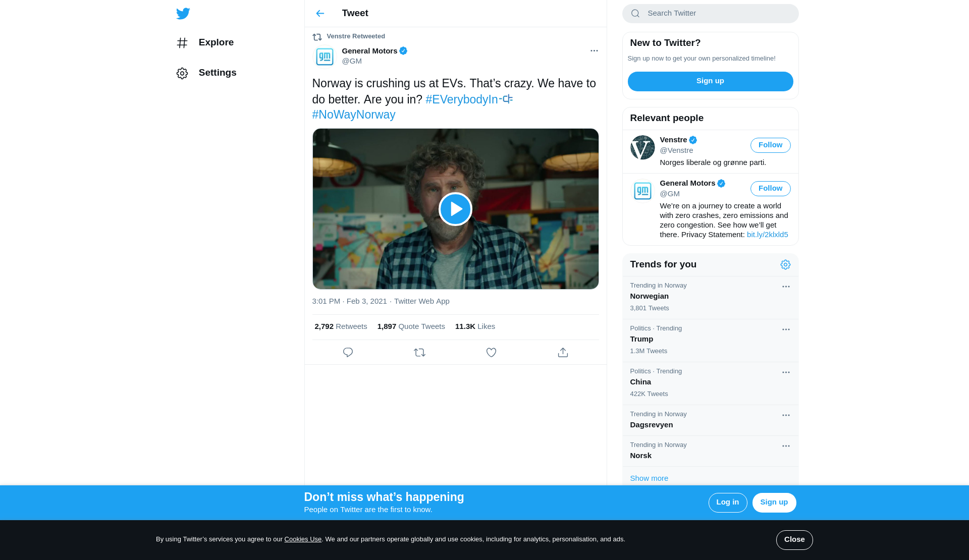Click the #NoWayNorway hashtag
969x560 pixels.
click(353, 115)
